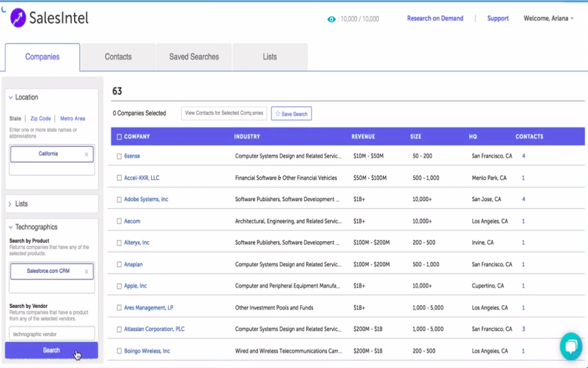Switch to the Contacts tab
The image size is (588, 368).
[118, 56]
